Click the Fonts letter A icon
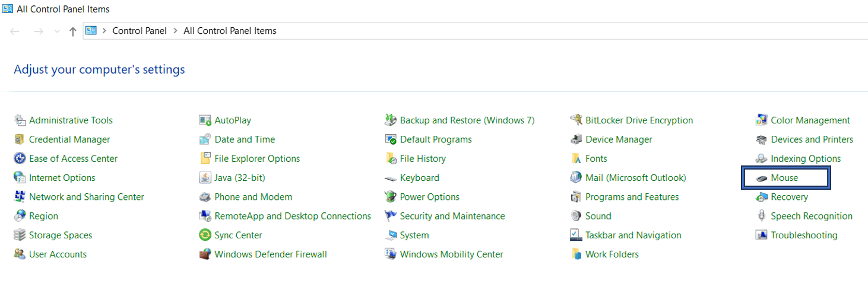 point(576,158)
